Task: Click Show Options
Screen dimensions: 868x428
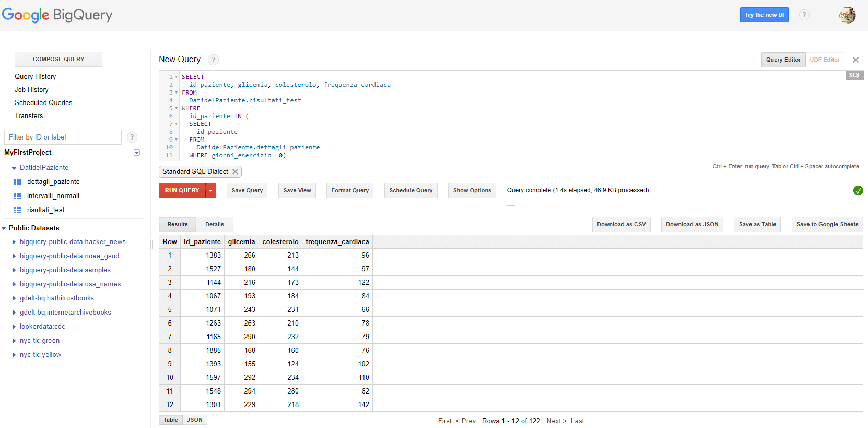Action: (x=472, y=190)
